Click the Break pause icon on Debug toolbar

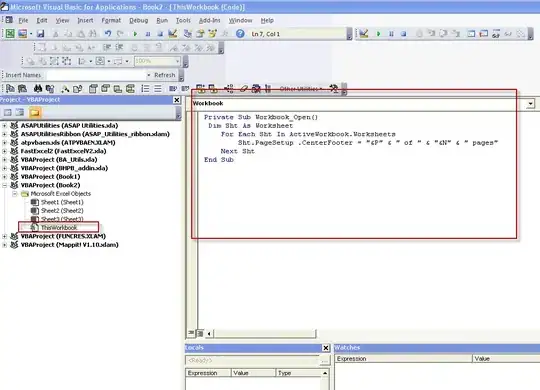pos(391,34)
